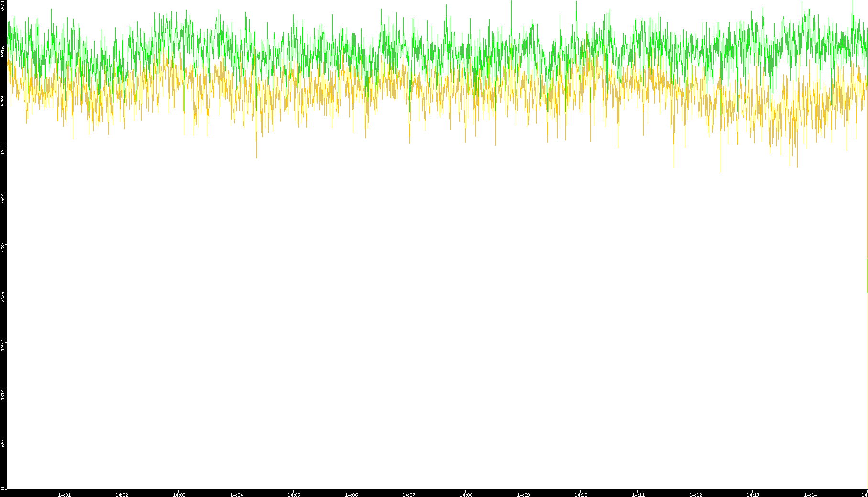Click the 2629 value axis label
Image resolution: width=868 pixels, height=497 pixels.
pyautogui.click(x=3, y=297)
